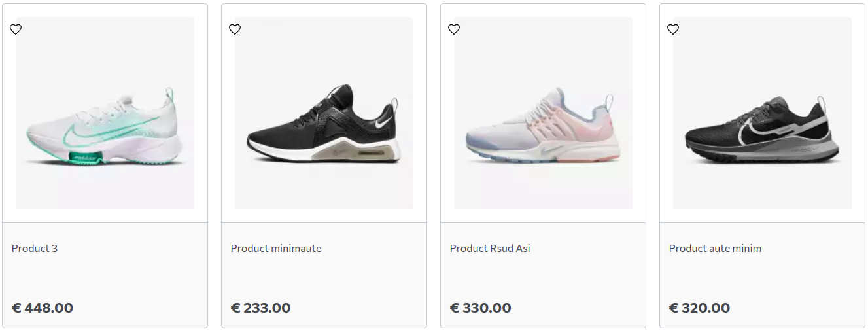Click the € 330.00 price
Viewport: 868px width, 335px height.
(481, 308)
